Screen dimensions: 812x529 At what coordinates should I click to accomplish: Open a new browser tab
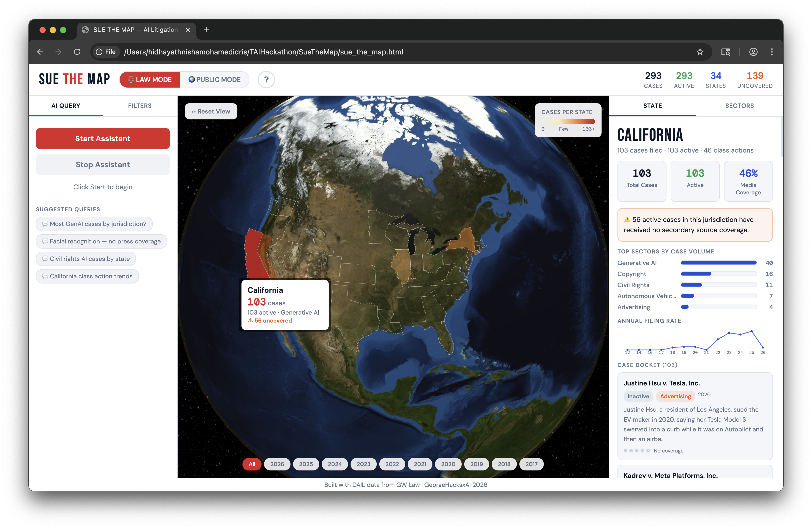coord(206,30)
